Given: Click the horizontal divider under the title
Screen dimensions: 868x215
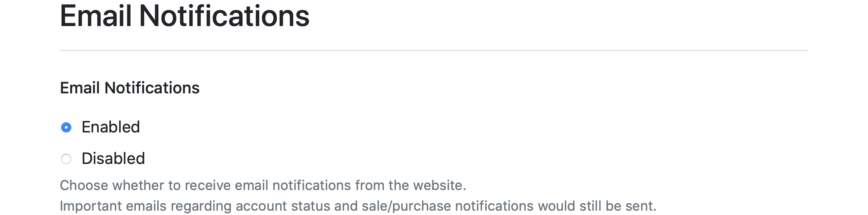Looking at the screenshot, I should click(x=434, y=50).
